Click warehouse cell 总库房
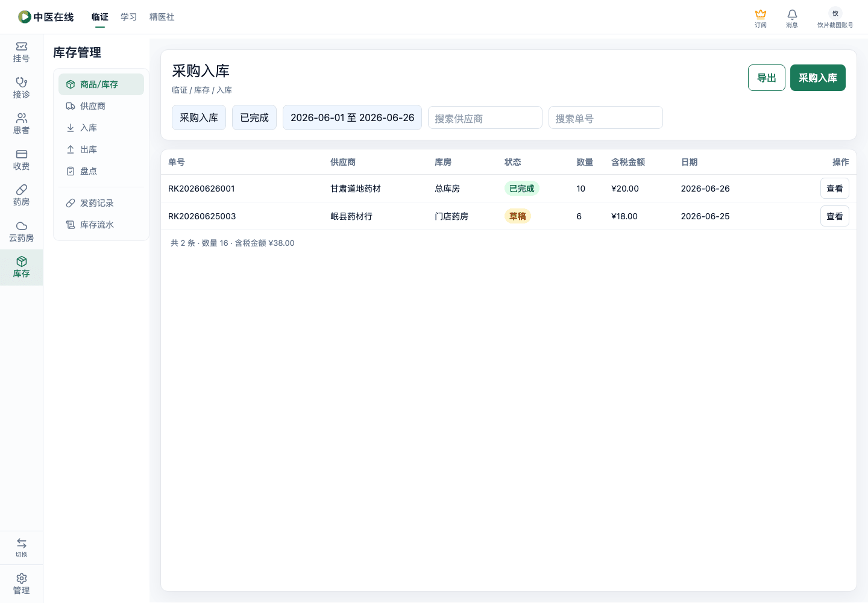Viewport: 868px width, 603px height. [x=447, y=189]
